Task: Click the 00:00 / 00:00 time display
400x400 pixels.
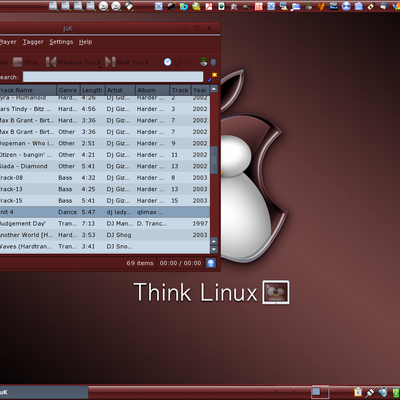Action: point(180,263)
